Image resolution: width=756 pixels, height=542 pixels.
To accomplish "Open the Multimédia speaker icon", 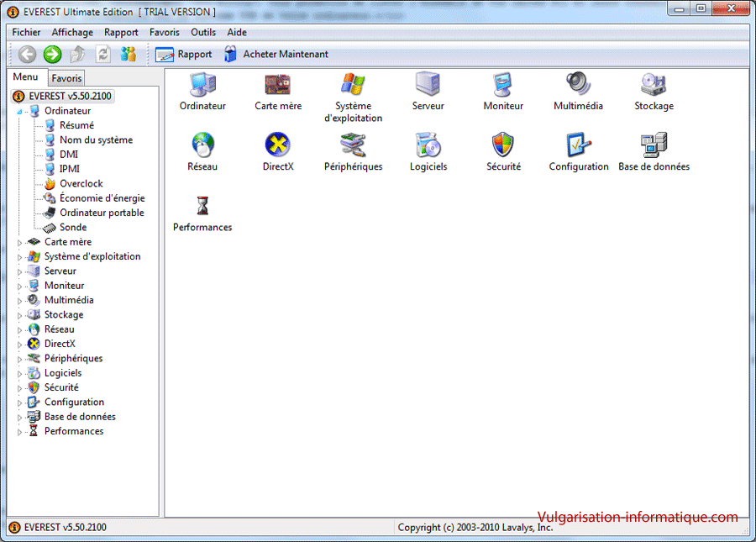I will 578,84.
